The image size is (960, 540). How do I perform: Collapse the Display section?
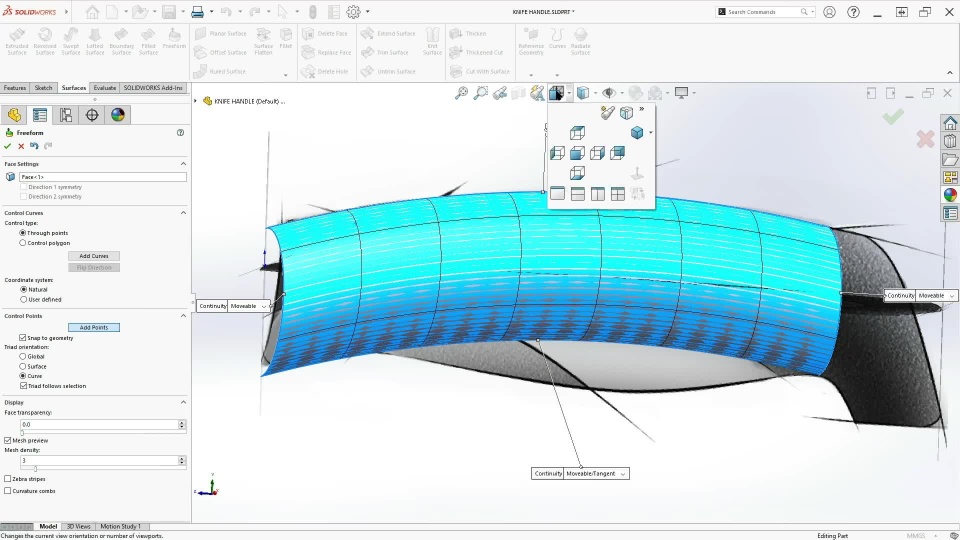pos(183,402)
